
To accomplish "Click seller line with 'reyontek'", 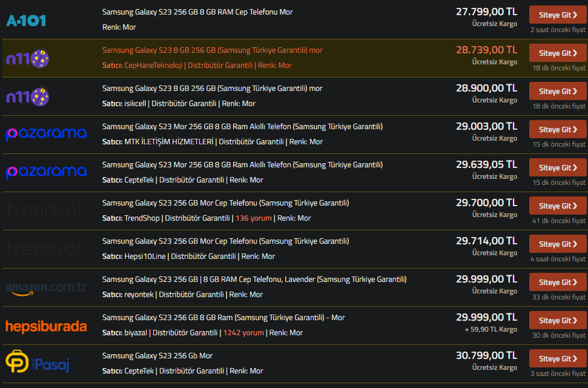I will pyautogui.click(x=182, y=295).
